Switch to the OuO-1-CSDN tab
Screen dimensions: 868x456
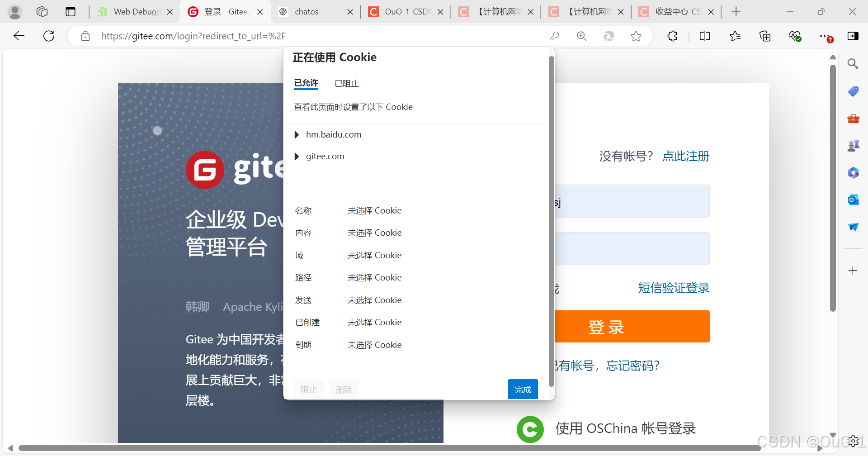coord(406,12)
